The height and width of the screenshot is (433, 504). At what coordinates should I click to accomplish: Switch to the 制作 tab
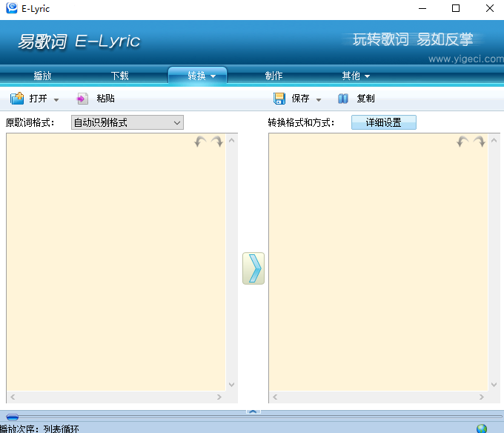[x=273, y=76]
